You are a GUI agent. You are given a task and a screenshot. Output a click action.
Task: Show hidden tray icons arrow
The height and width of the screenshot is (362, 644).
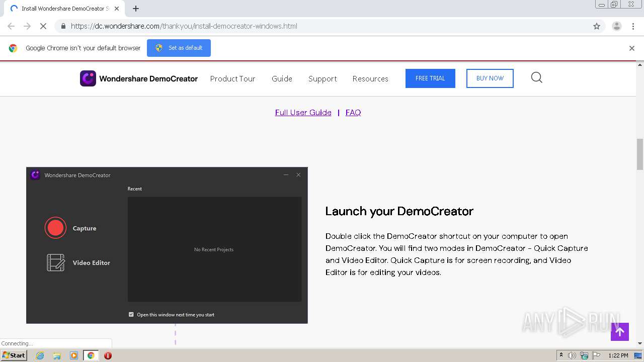(x=561, y=355)
